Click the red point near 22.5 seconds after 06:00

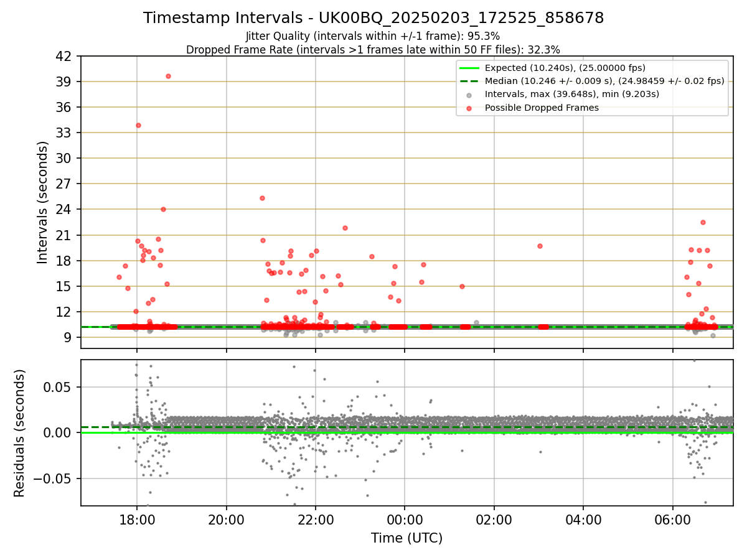pos(703,222)
